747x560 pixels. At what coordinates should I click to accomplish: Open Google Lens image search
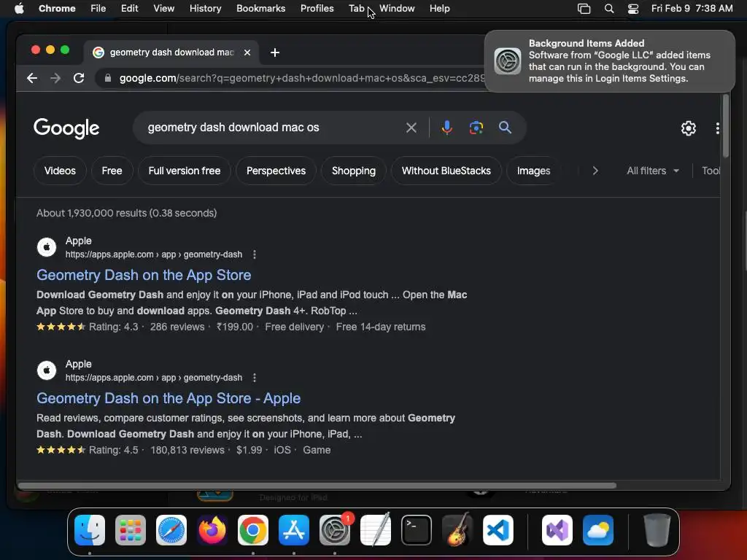[x=476, y=128]
